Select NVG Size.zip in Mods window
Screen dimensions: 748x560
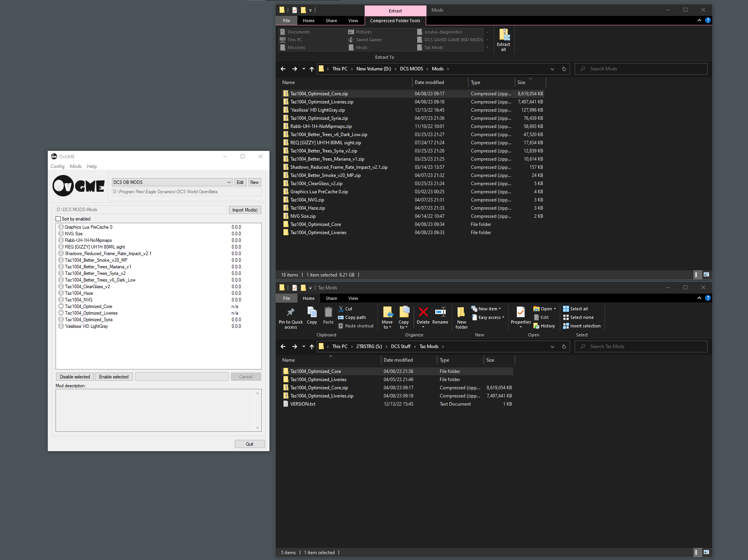click(412, 216)
